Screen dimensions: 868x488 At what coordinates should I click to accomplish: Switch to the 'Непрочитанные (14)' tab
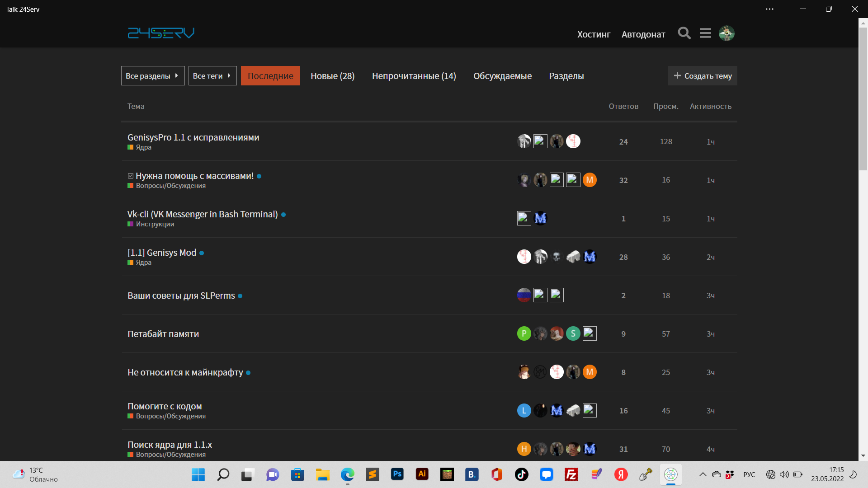point(414,76)
